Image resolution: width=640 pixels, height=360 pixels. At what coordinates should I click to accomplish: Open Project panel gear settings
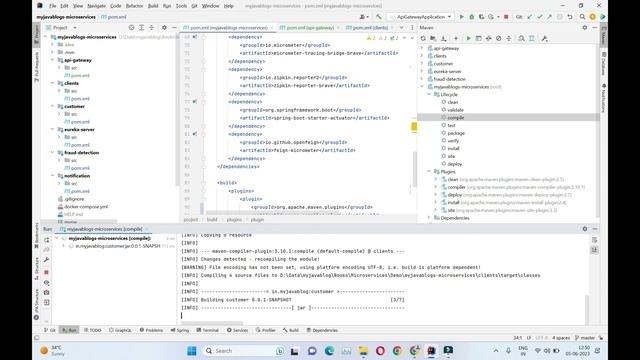[164, 27]
